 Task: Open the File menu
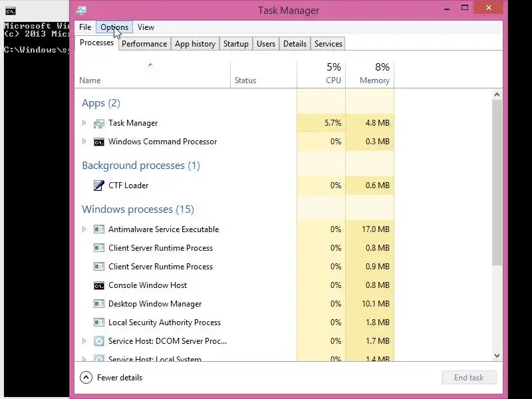(85, 27)
